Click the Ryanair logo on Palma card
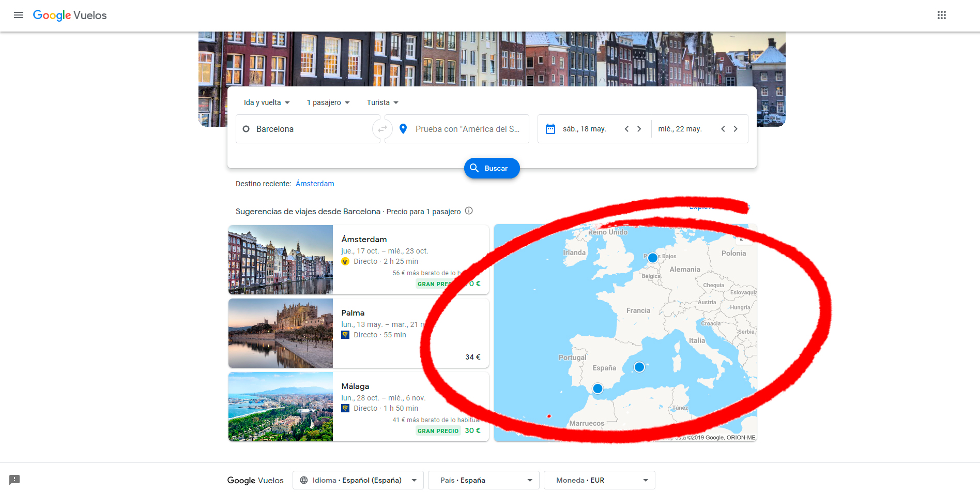The image size is (980, 492). click(x=345, y=335)
